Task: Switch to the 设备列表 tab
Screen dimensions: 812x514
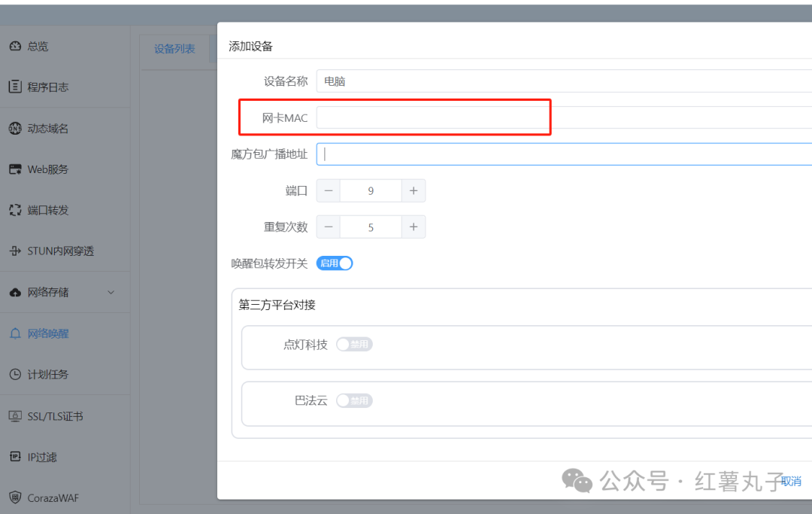Action: coord(174,49)
